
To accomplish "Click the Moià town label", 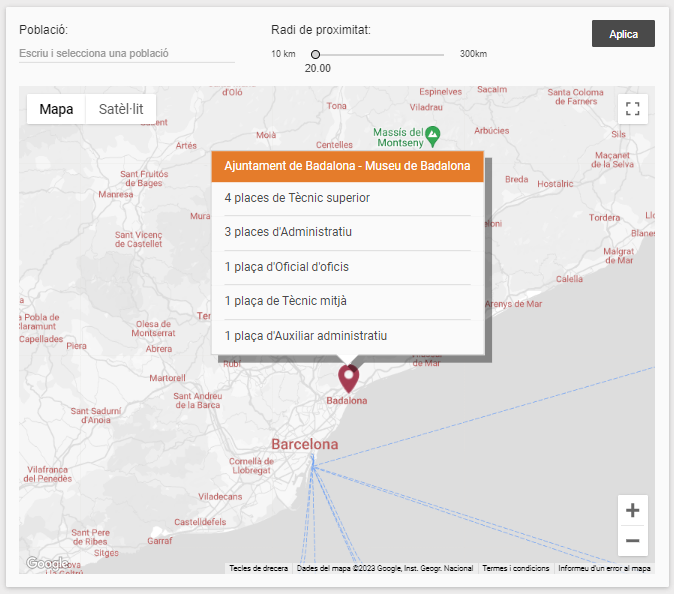I will point(266,135).
